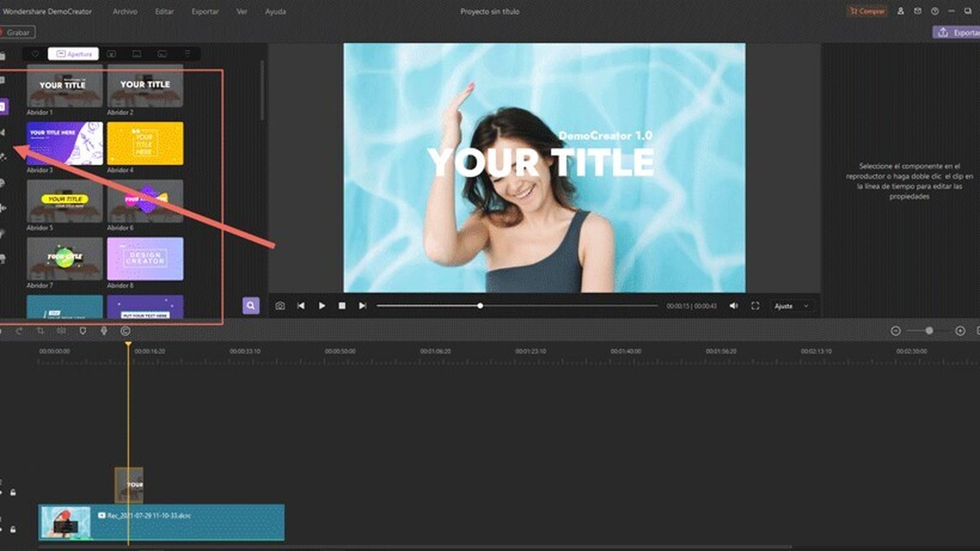The width and height of the screenshot is (980, 551).
Task: Click the favorites heart icon in the media panel
Action: 36,53
